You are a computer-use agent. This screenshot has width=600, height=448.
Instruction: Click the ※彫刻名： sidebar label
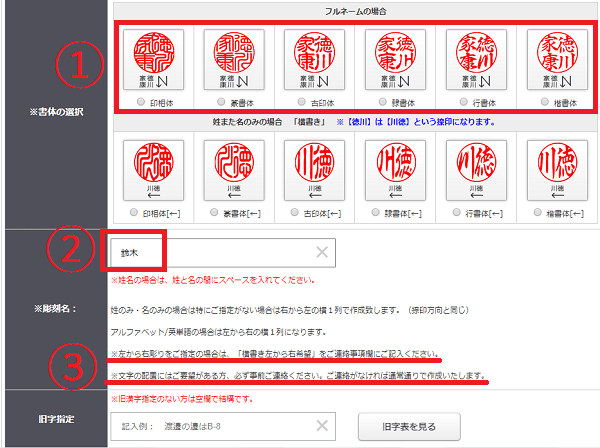click(x=56, y=309)
